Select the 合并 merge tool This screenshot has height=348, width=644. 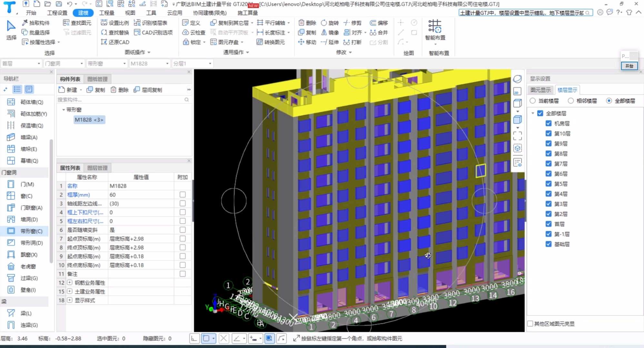click(379, 33)
